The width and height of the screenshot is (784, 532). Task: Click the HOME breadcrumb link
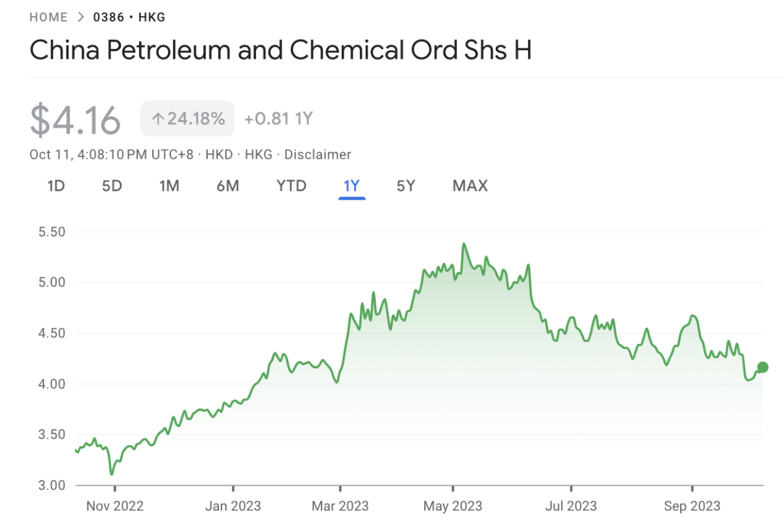pos(48,17)
